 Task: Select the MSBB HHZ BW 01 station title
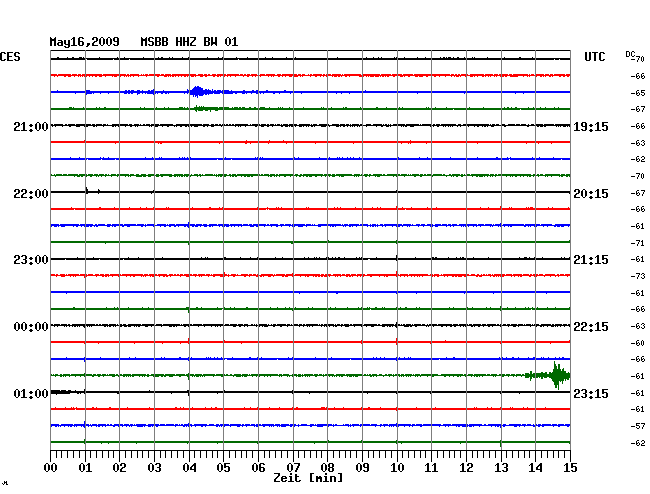click(x=189, y=42)
